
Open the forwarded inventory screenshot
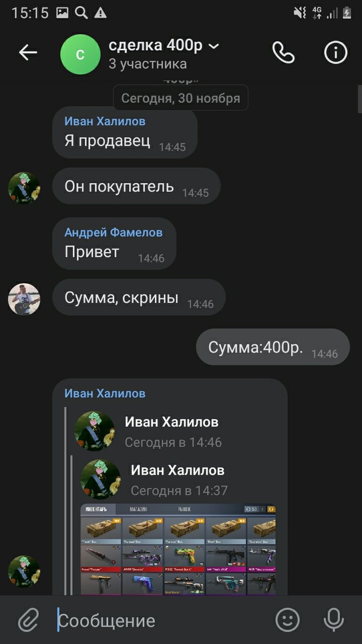(178, 549)
